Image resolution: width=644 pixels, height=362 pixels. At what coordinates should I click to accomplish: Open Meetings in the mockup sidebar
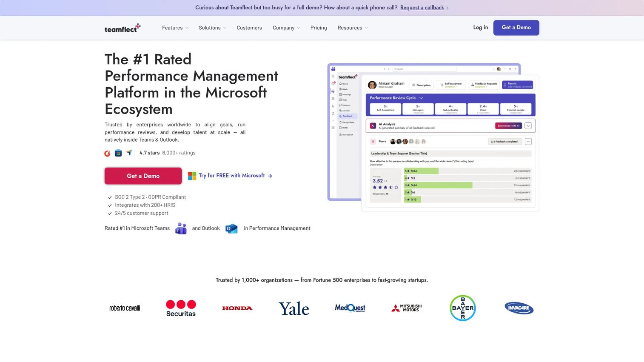coord(345,94)
